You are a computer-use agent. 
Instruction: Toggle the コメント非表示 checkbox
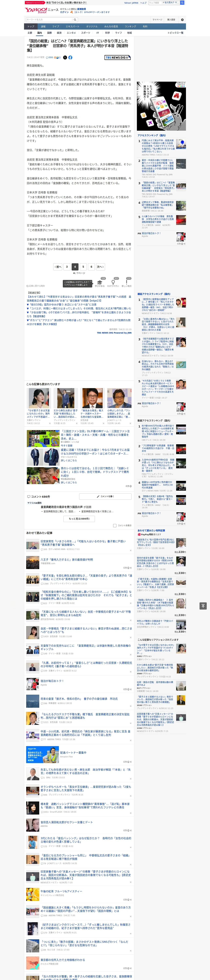click(x=115, y=525)
